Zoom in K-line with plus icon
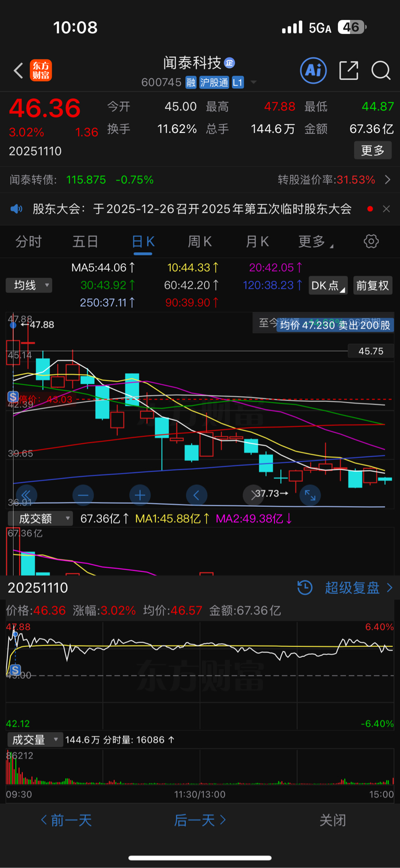 [x=140, y=495]
